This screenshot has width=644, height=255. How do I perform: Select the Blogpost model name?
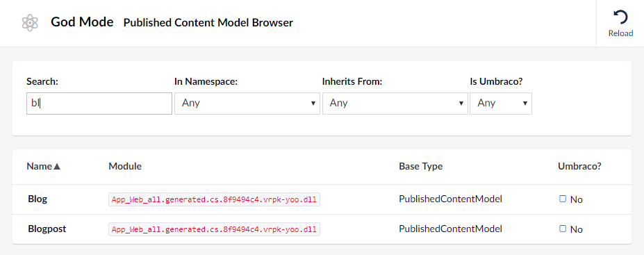tap(47, 229)
